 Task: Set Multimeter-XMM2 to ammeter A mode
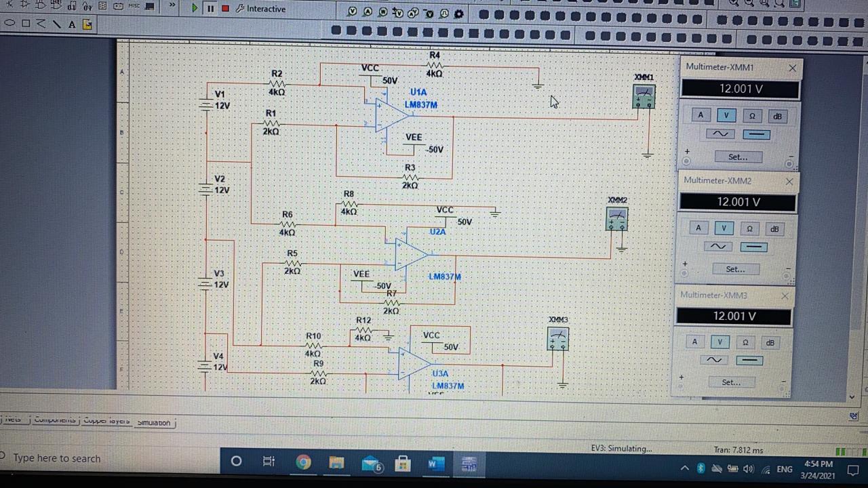click(x=698, y=228)
